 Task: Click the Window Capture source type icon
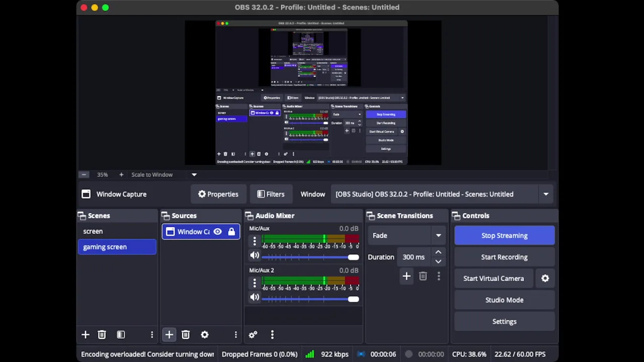(86, 194)
